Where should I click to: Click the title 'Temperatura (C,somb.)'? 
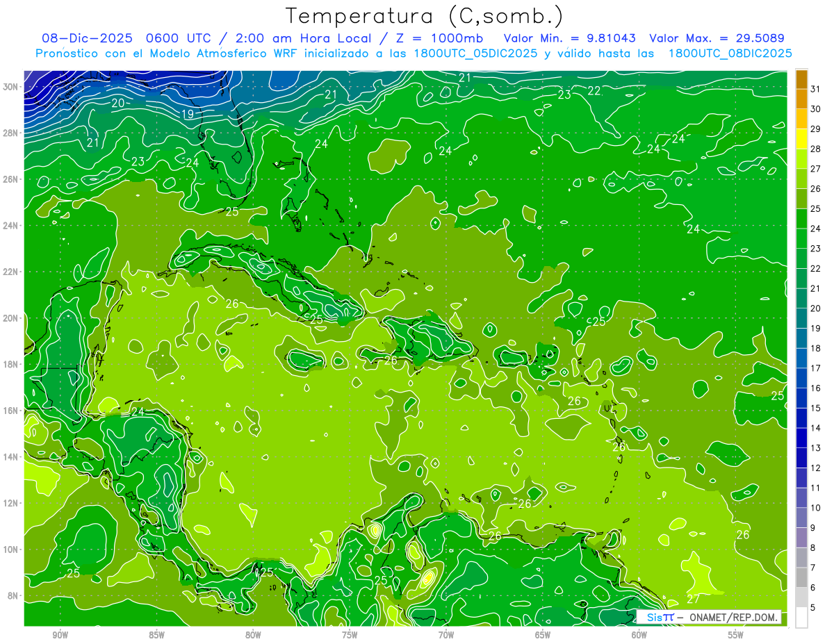[424, 16]
